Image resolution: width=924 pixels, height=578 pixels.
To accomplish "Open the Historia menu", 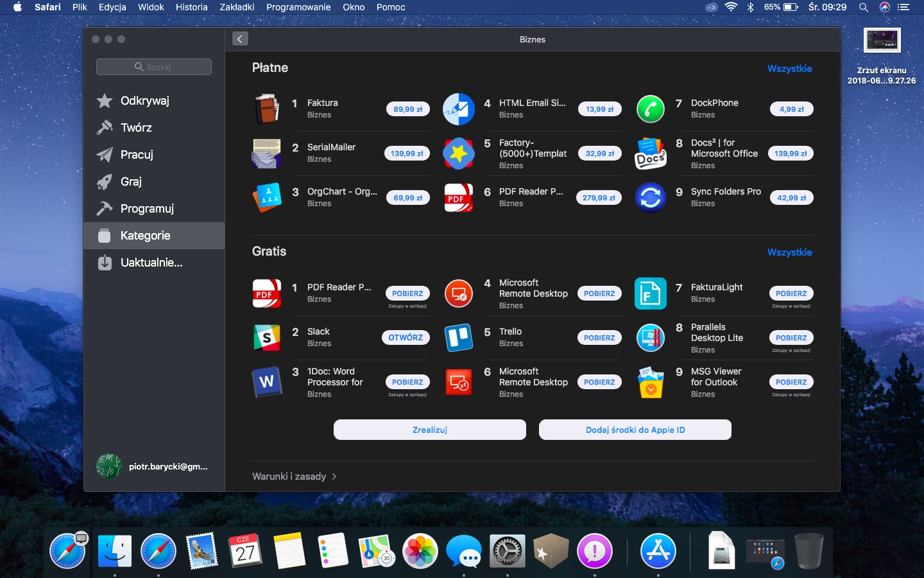I will [191, 7].
